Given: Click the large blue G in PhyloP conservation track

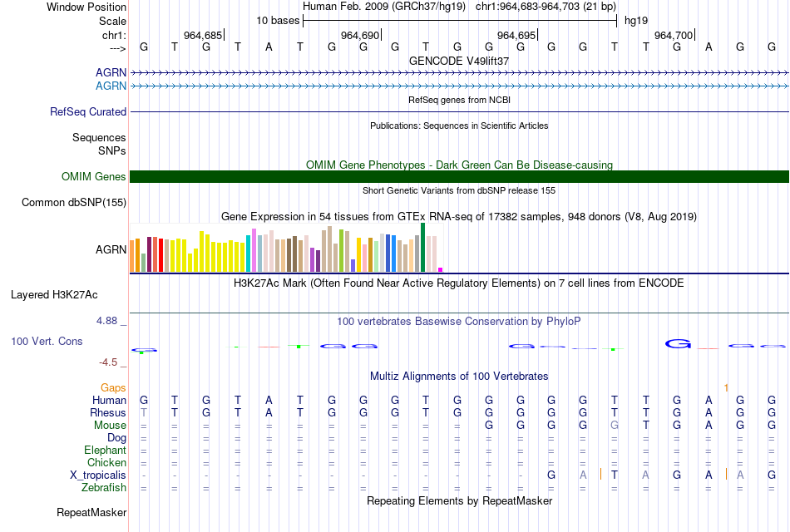Looking at the screenshot, I should tap(678, 343).
